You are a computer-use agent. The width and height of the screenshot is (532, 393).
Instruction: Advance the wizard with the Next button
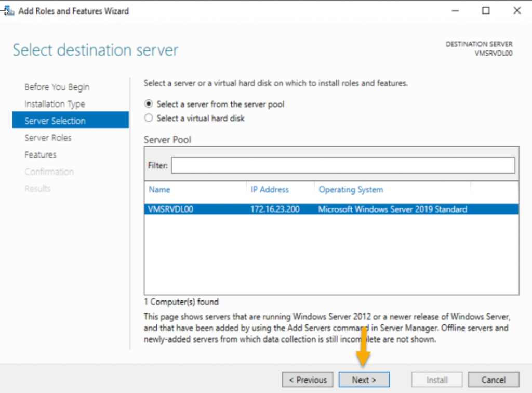364,379
